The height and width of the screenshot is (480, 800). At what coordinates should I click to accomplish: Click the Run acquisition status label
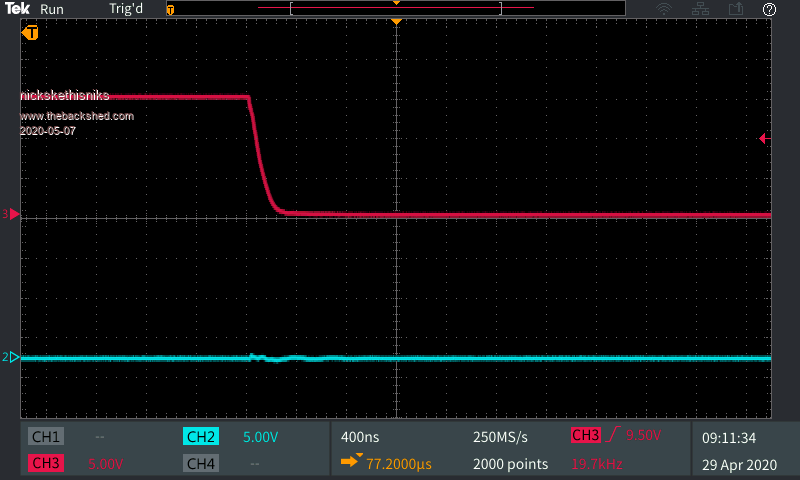coord(52,9)
